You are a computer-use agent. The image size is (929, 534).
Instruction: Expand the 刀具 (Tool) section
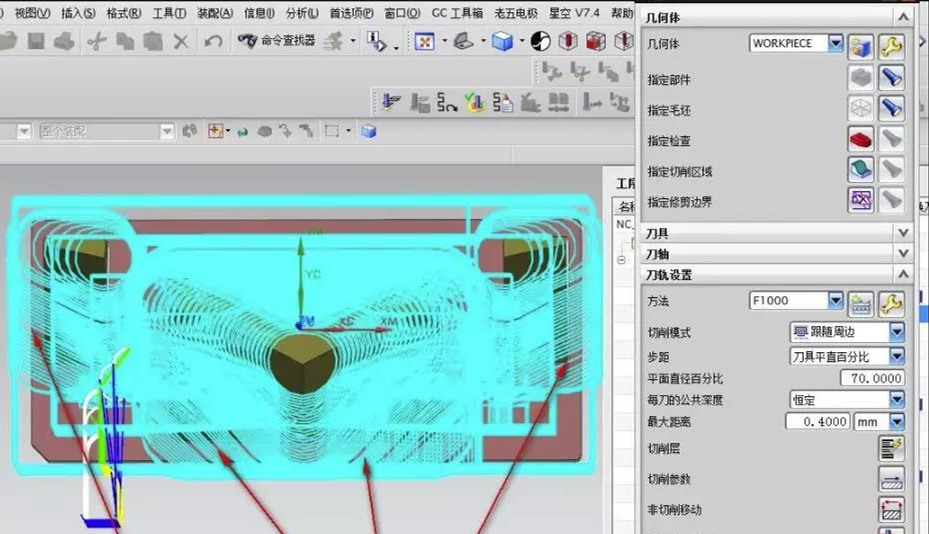click(903, 232)
